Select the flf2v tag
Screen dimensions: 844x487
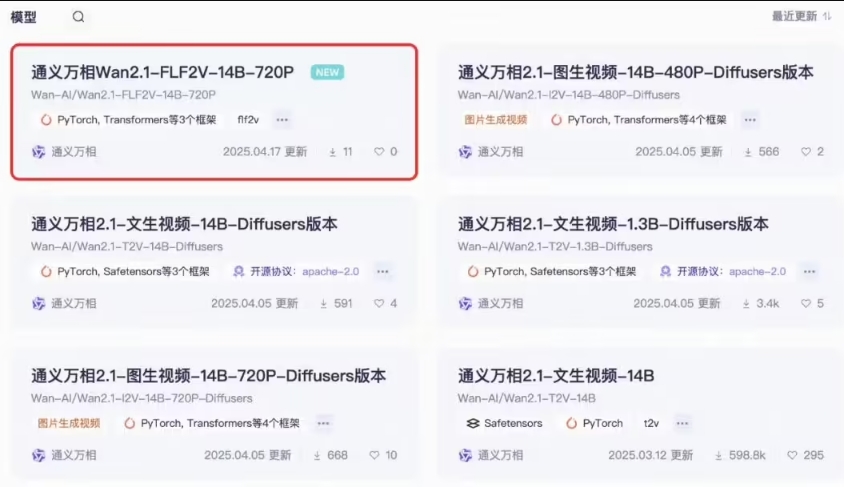click(x=248, y=119)
